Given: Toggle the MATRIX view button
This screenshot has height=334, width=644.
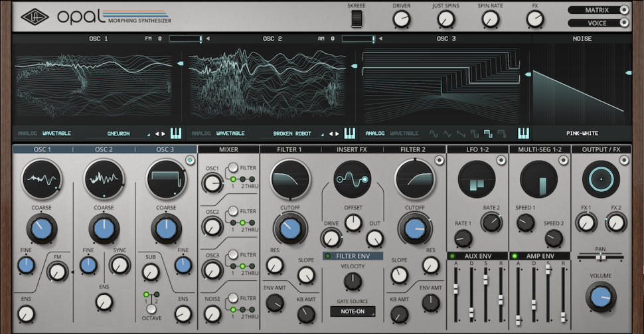Looking at the screenshot, I should coord(599,10).
